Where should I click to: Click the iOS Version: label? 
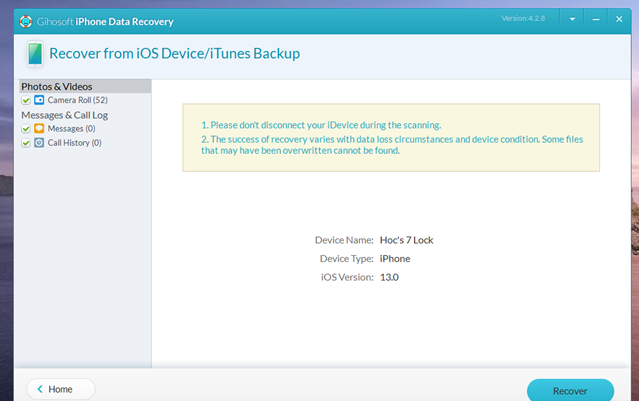[347, 277]
